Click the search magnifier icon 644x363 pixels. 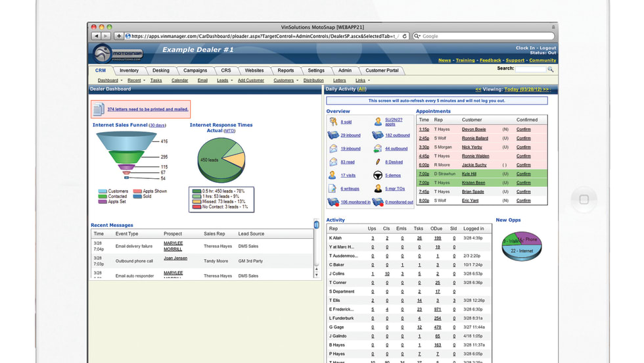(551, 69)
